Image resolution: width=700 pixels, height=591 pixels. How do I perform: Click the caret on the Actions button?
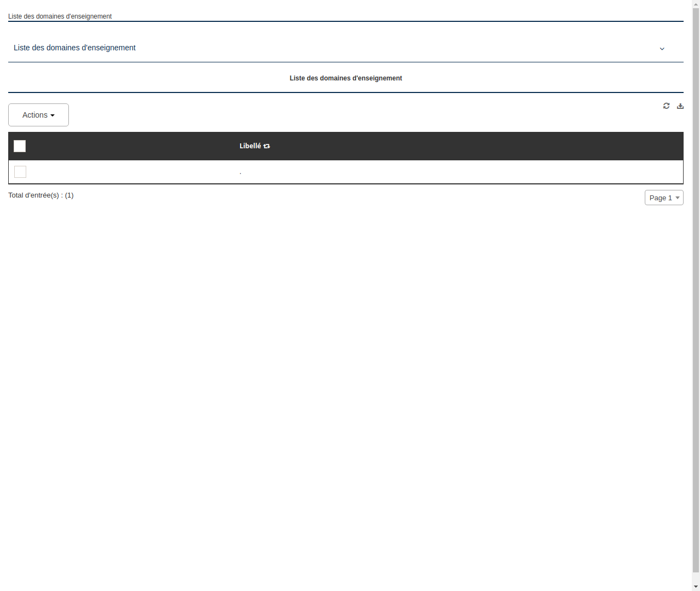pyautogui.click(x=53, y=115)
